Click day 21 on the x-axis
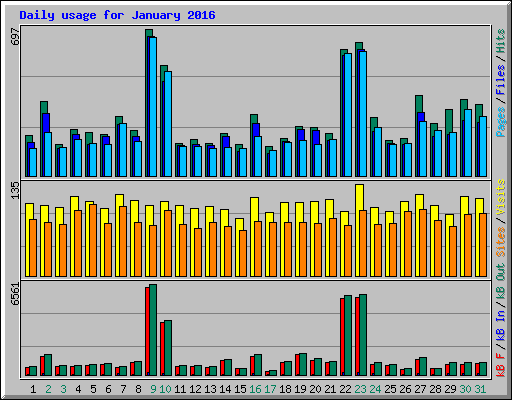 (330, 389)
